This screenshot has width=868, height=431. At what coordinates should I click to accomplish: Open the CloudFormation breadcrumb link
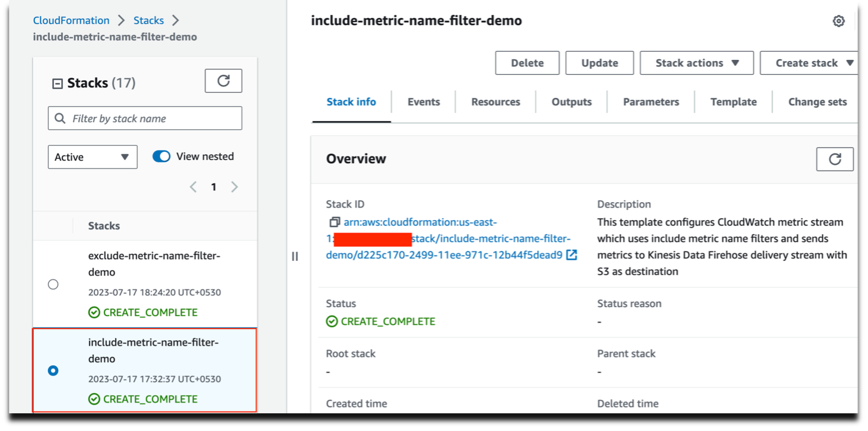tap(71, 20)
